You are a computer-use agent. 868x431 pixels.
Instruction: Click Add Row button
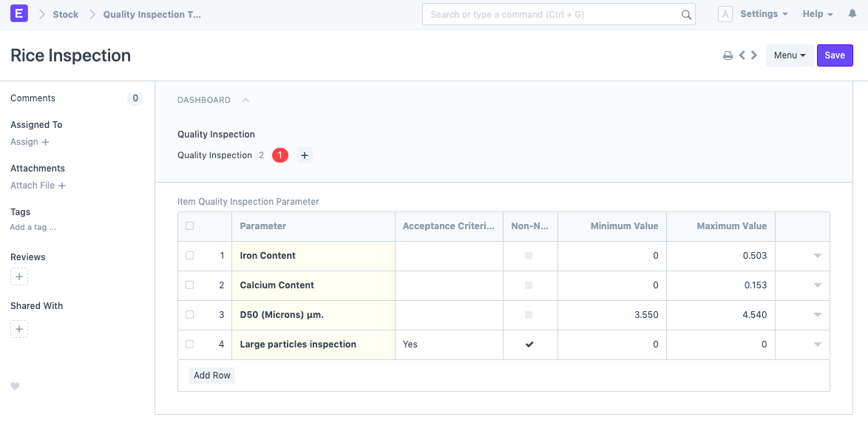(x=212, y=375)
